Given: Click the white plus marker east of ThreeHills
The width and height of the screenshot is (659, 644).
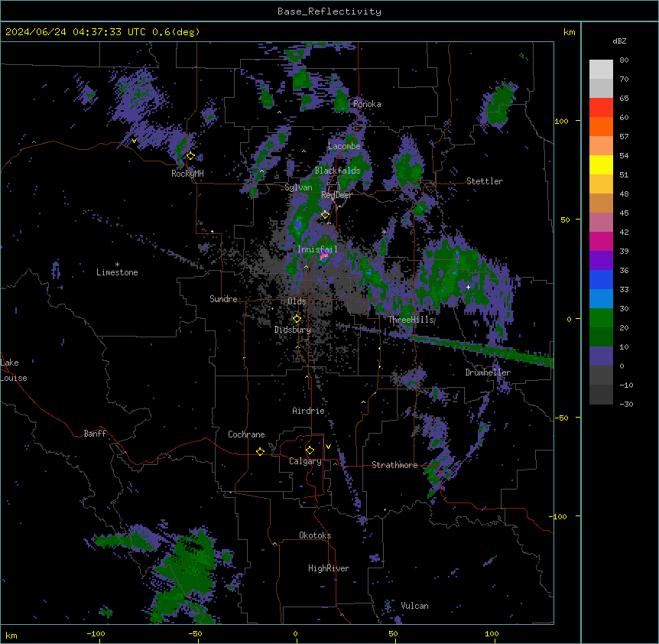Looking at the screenshot, I should pos(468,287).
